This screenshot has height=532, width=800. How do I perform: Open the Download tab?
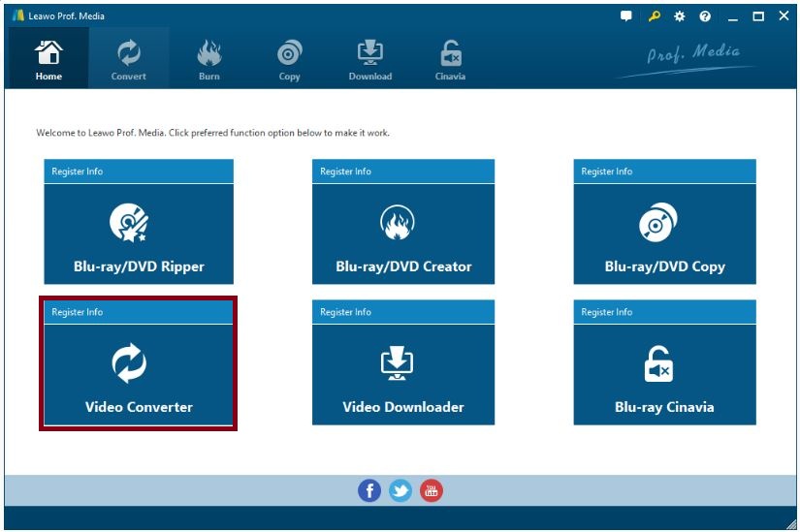(370, 59)
